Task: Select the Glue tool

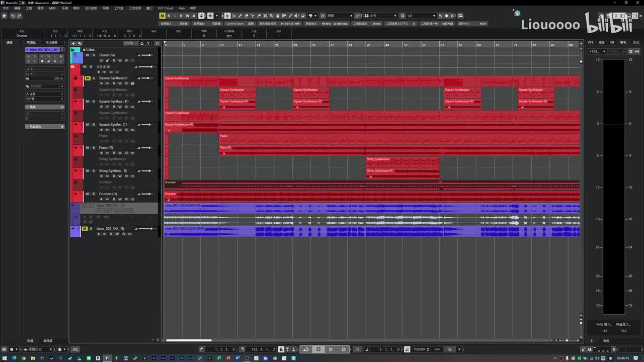Action: tap(259, 16)
